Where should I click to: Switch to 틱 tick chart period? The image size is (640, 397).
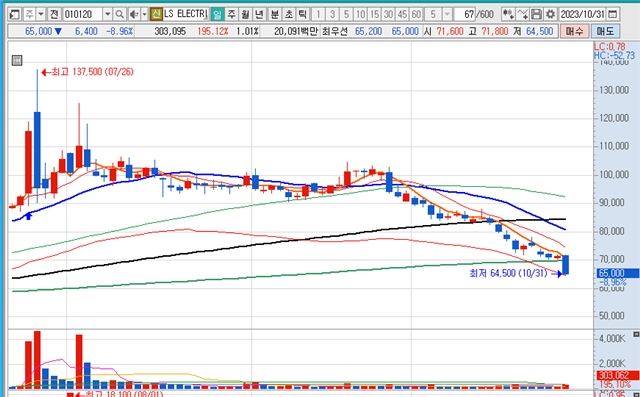(x=302, y=15)
